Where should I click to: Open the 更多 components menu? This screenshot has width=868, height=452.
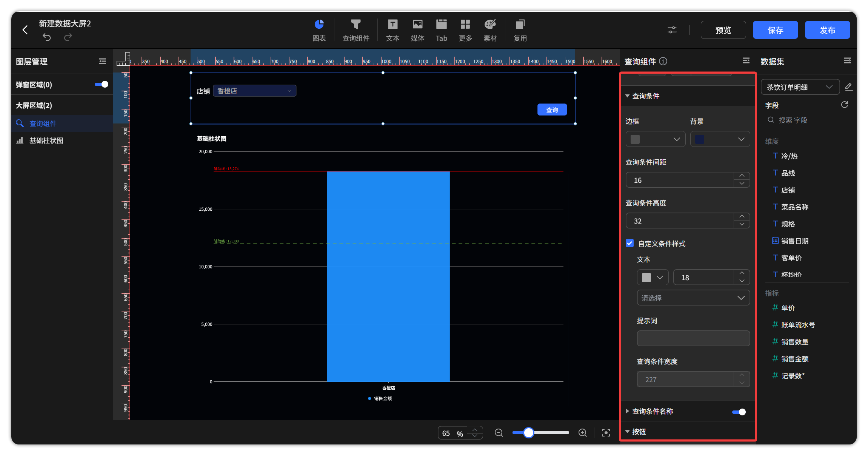tap(465, 31)
